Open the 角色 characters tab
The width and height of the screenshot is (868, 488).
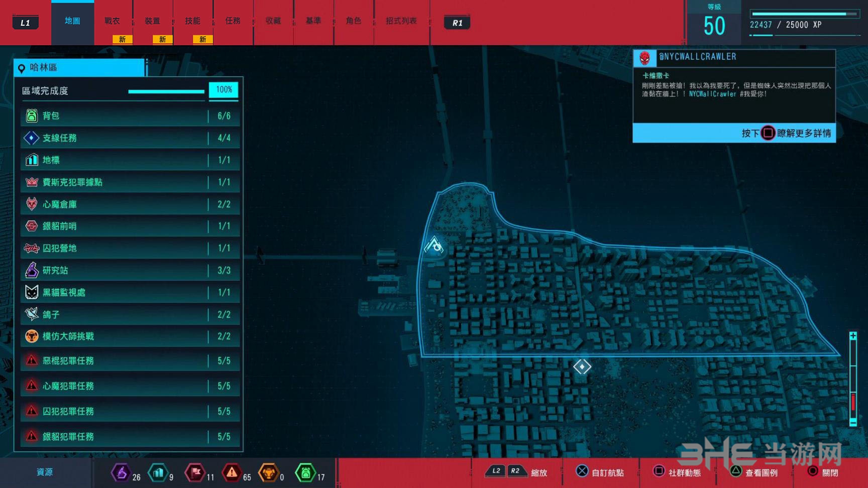point(354,21)
